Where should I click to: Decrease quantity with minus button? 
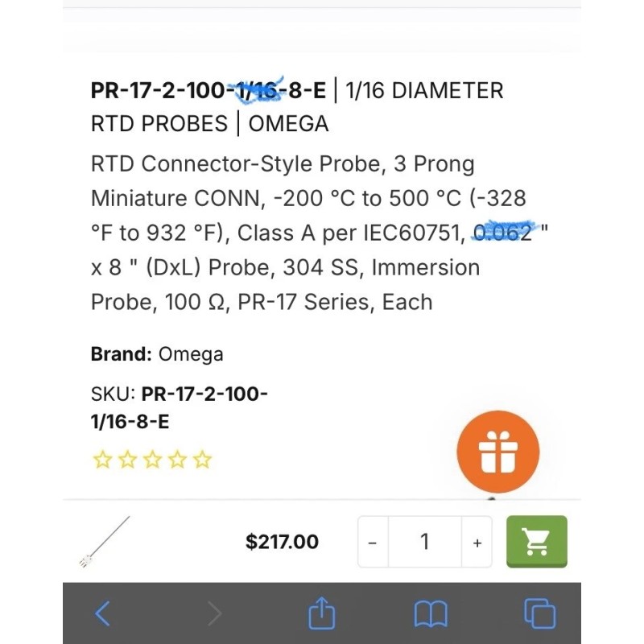tap(373, 543)
